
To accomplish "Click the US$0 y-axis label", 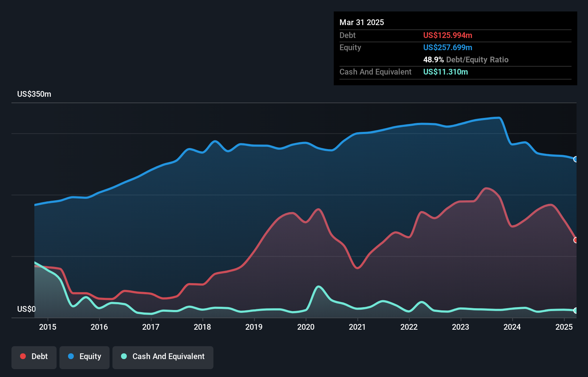I will click(x=26, y=309).
